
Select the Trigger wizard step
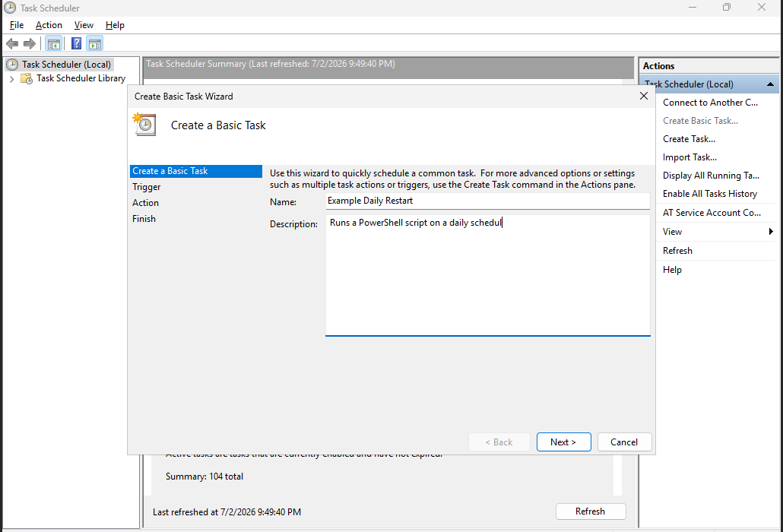tap(146, 187)
